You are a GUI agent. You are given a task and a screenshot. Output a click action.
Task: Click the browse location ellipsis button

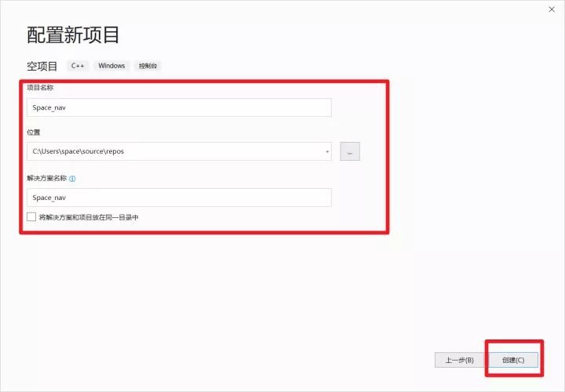(350, 151)
